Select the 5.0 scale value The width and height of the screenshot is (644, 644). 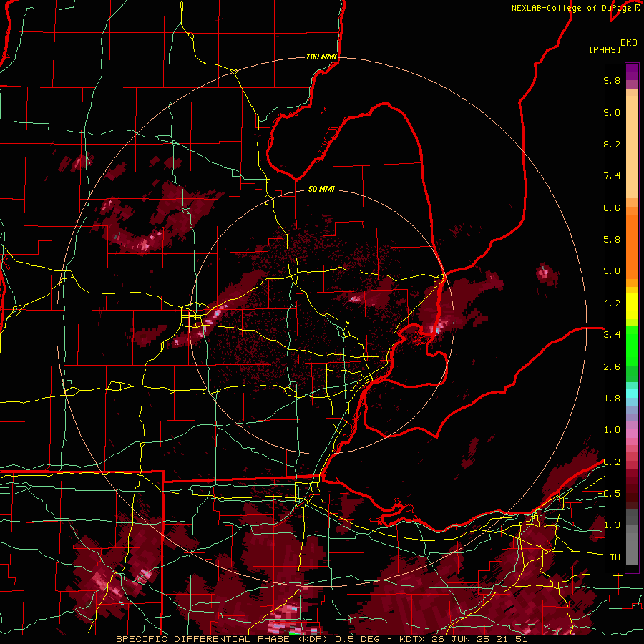pos(612,271)
